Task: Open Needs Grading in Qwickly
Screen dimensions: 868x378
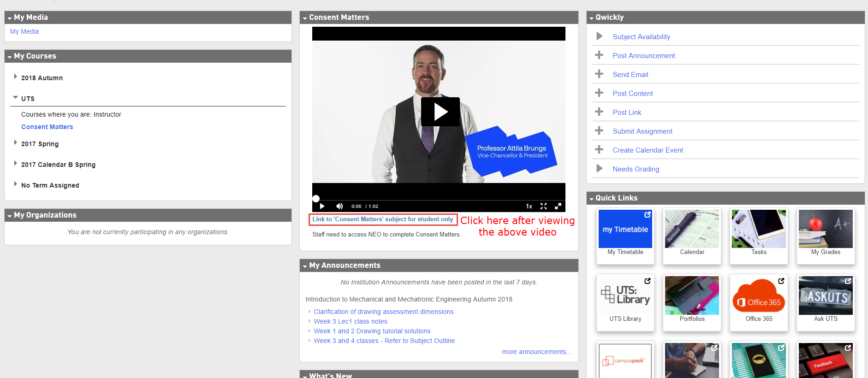Action: 636,169
